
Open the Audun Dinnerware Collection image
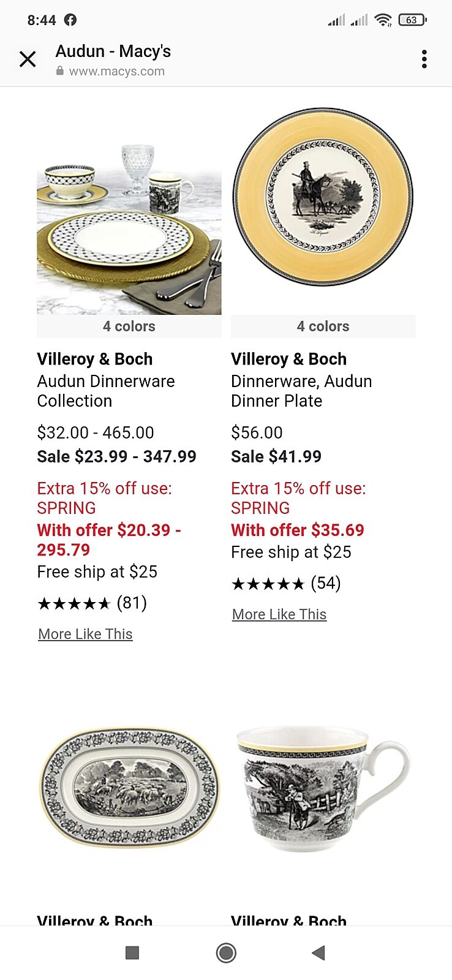[129, 230]
